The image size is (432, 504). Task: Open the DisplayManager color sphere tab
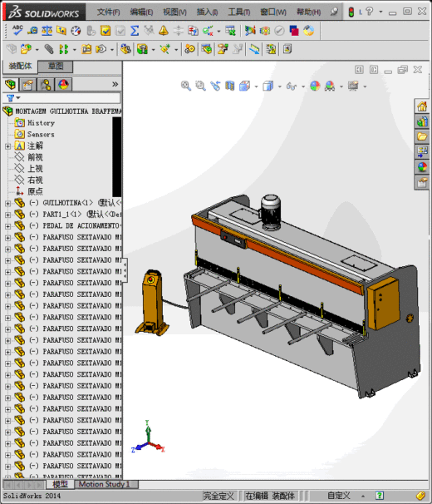(x=63, y=85)
